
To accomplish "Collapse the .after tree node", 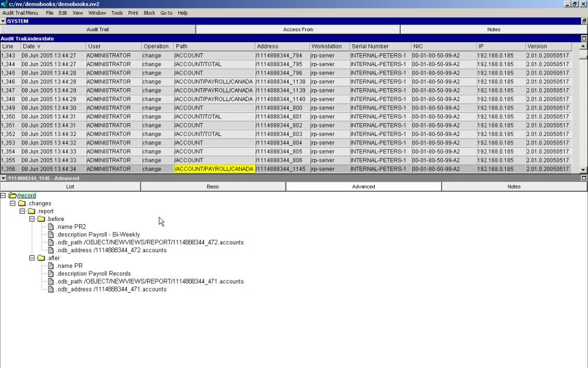I will pos(32,258).
